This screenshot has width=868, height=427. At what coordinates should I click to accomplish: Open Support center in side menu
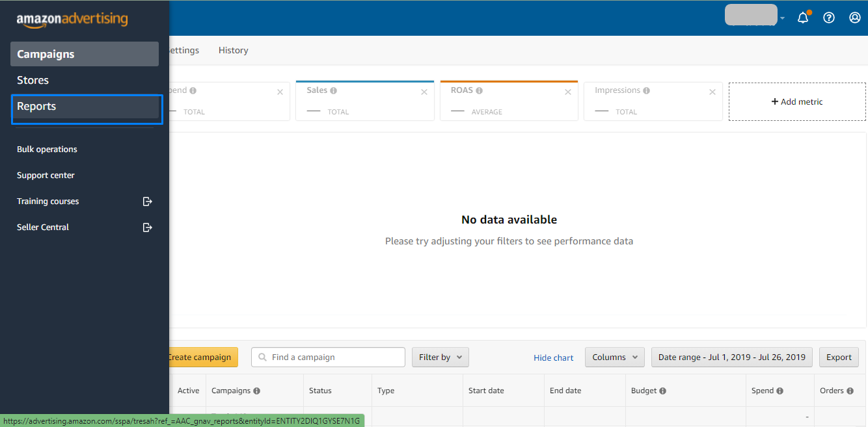(46, 175)
